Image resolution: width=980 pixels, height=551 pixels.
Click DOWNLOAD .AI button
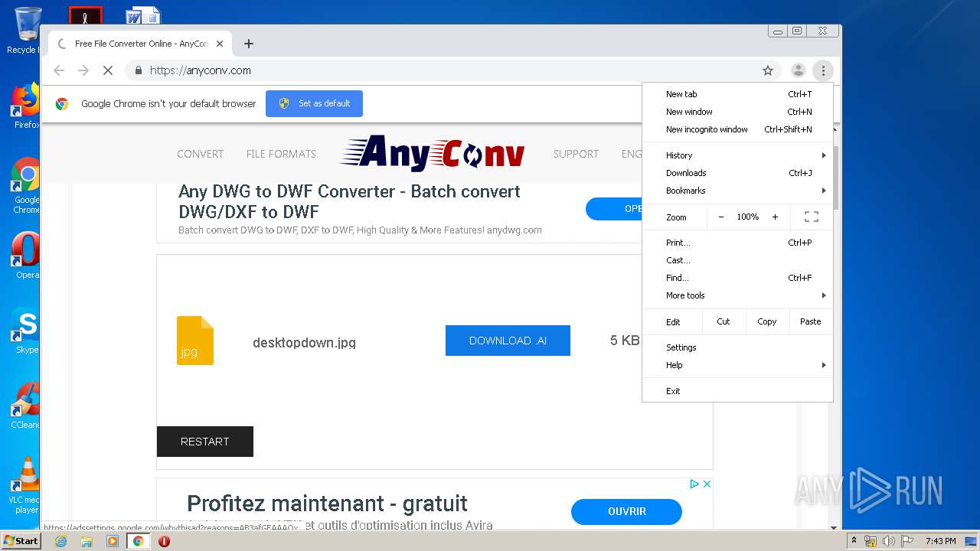pos(508,341)
